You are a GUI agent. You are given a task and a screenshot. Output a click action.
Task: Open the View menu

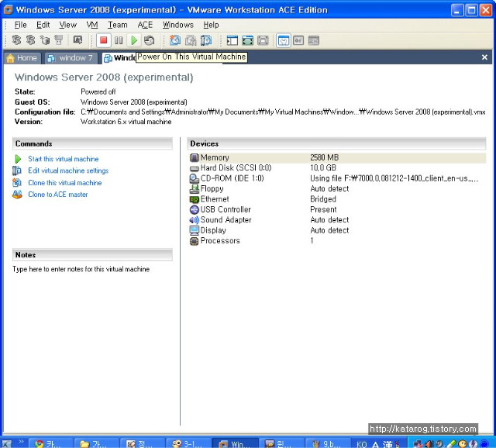[67, 25]
